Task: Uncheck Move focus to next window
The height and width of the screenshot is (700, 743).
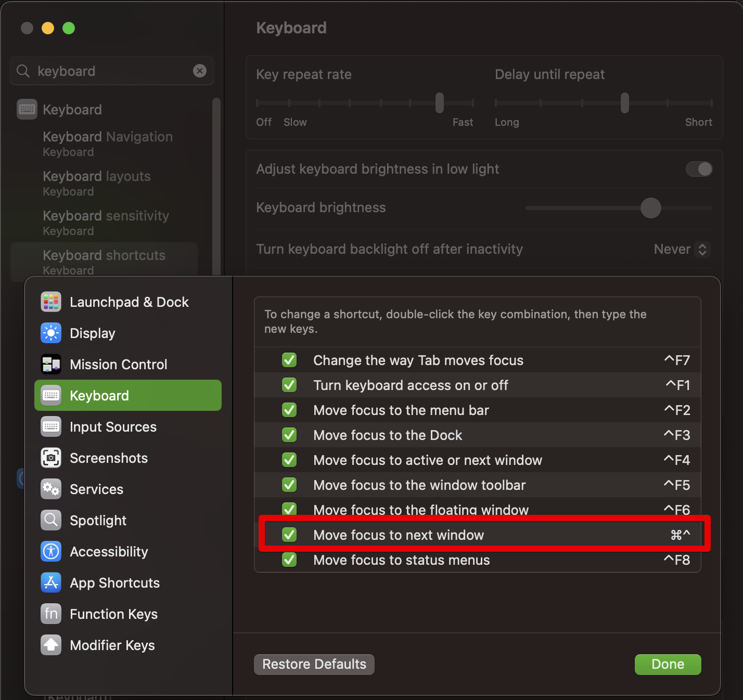Action: click(x=289, y=535)
